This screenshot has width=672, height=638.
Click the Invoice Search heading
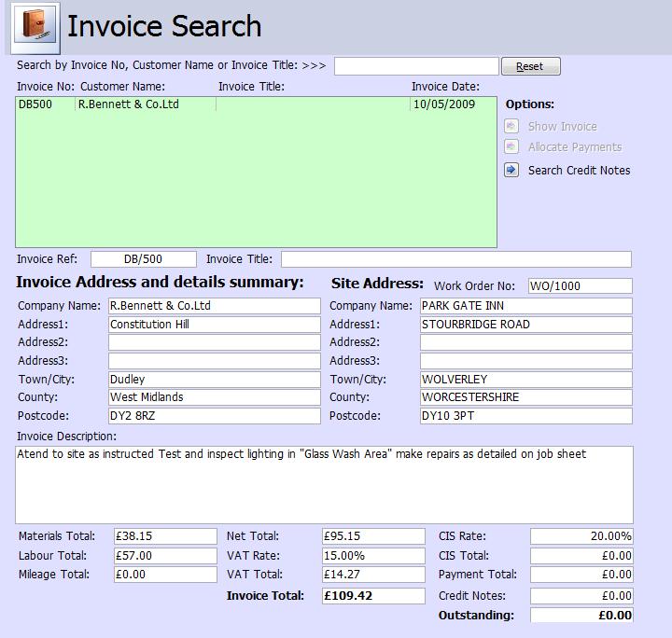164,26
